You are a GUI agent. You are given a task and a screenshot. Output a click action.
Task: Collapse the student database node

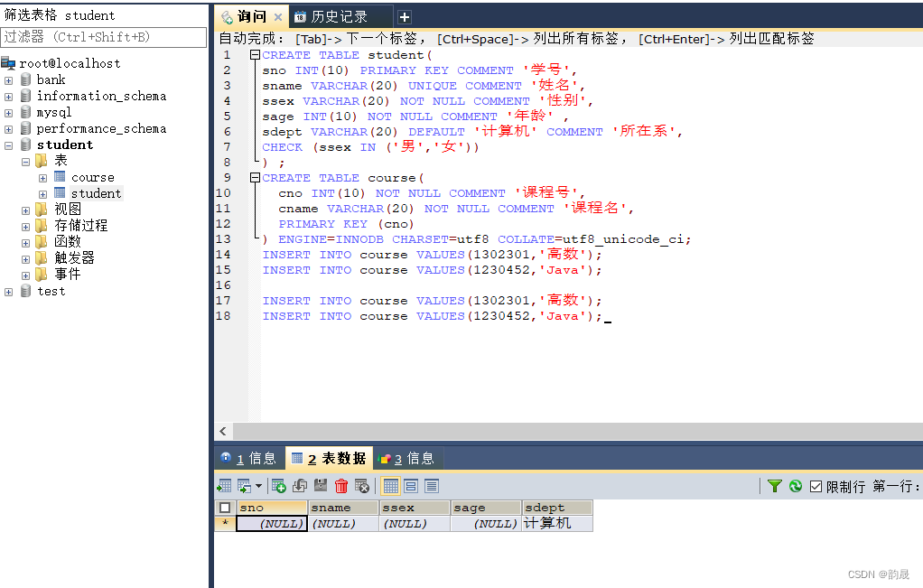click(x=9, y=145)
